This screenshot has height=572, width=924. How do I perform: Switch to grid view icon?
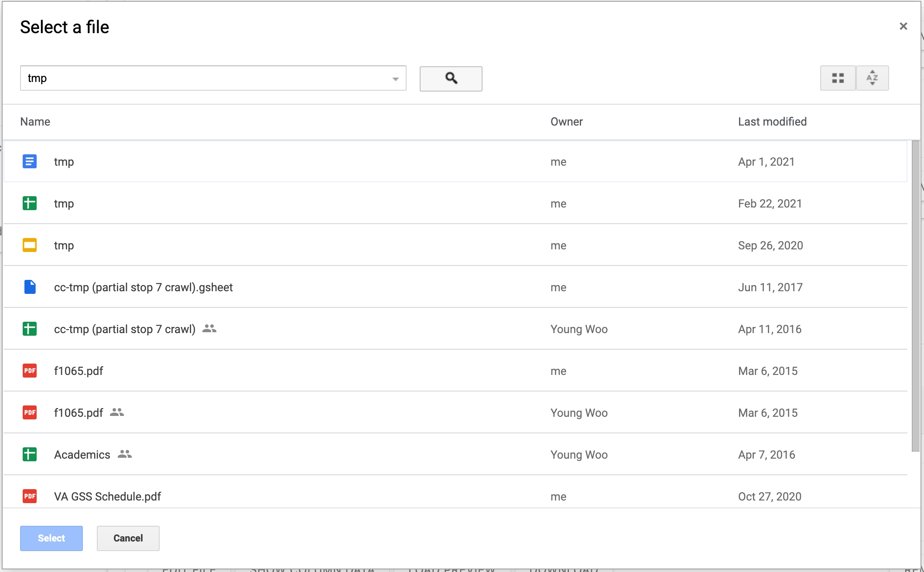tap(838, 78)
